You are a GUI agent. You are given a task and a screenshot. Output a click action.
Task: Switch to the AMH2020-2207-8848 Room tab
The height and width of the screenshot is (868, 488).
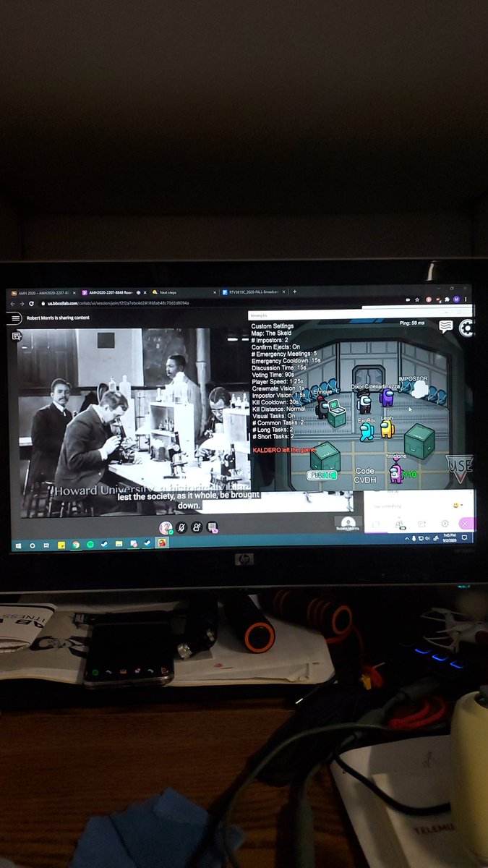(112, 292)
